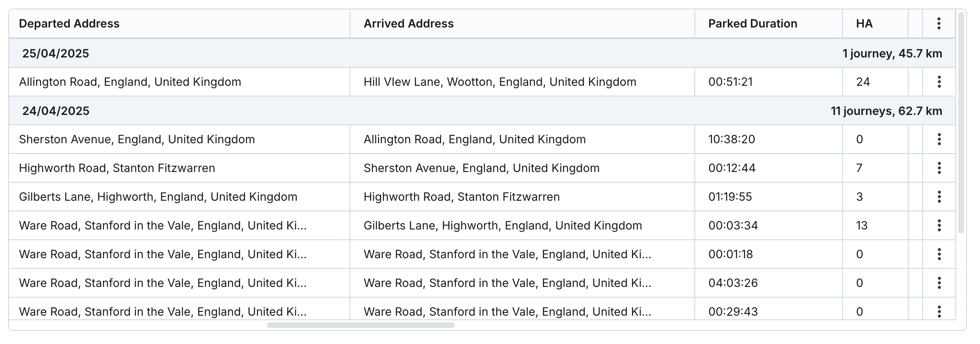Open row menu for 01:19:55 parked journey
Image resolution: width=980 pixels, height=344 pixels.
(939, 197)
